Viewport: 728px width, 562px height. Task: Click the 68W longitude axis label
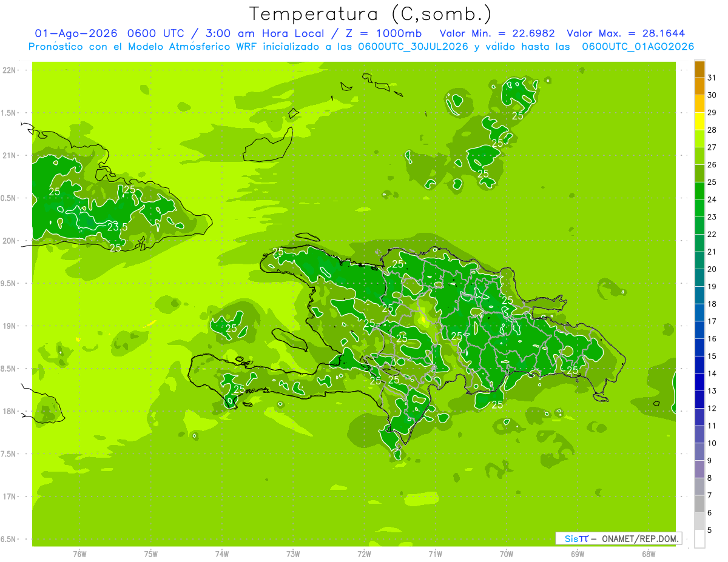(x=649, y=554)
